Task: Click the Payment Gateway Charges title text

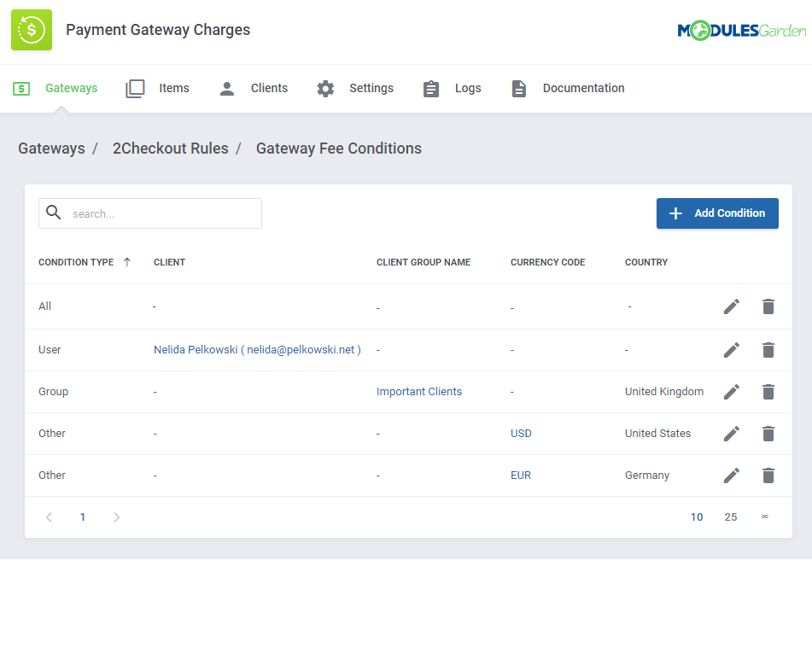Action: click(158, 30)
